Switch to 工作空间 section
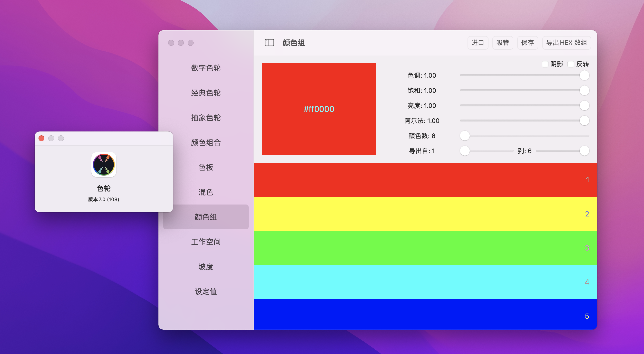644x354 pixels. [x=206, y=242]
